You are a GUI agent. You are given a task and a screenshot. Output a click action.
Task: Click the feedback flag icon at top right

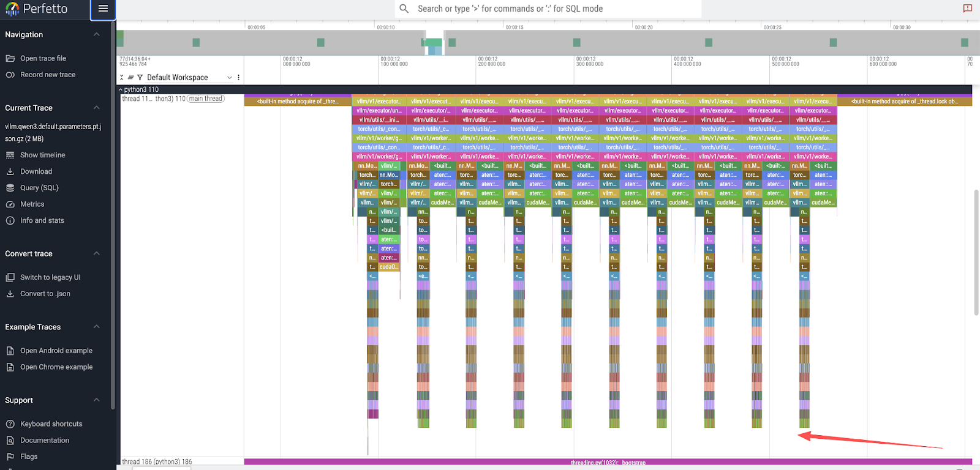pos(967,9)
